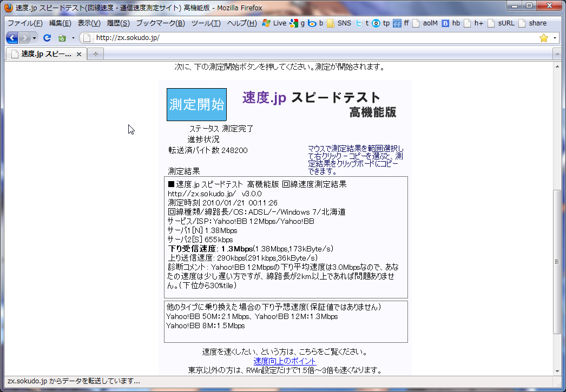Open the 編集(E) menu
Image resolution: width=566 pixels, height=392 pixels.
coord(60,23)
